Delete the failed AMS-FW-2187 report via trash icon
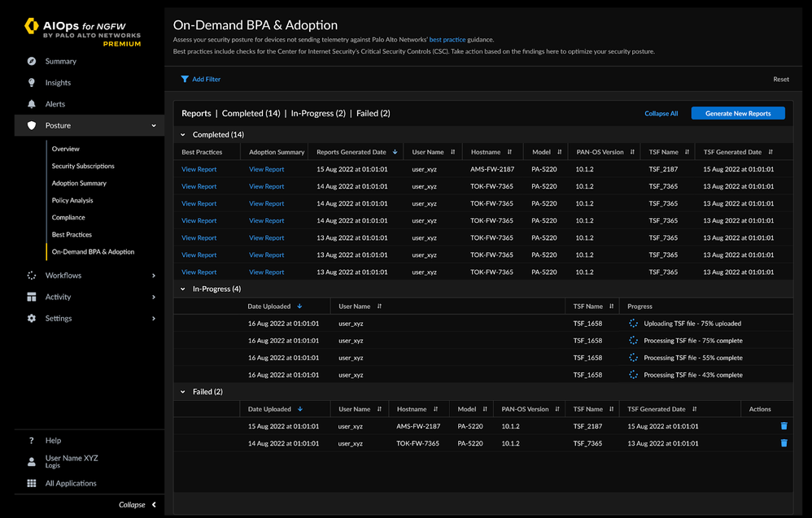 point(784,426)
